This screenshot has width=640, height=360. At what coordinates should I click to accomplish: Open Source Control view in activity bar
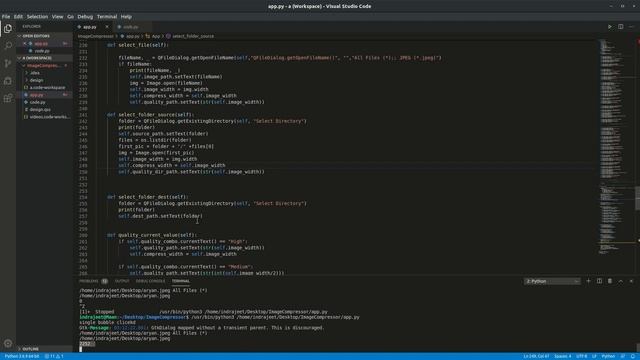tap(8, 63)
